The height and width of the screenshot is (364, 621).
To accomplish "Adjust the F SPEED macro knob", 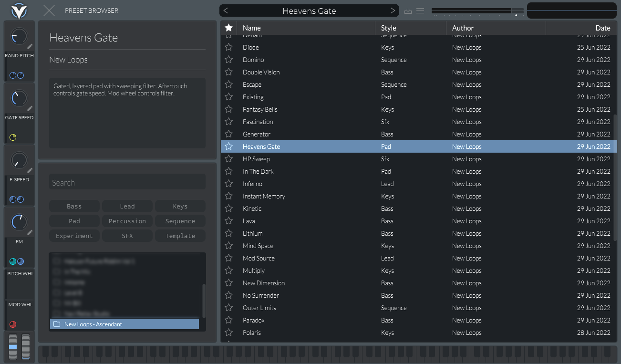I will point(19,160).
